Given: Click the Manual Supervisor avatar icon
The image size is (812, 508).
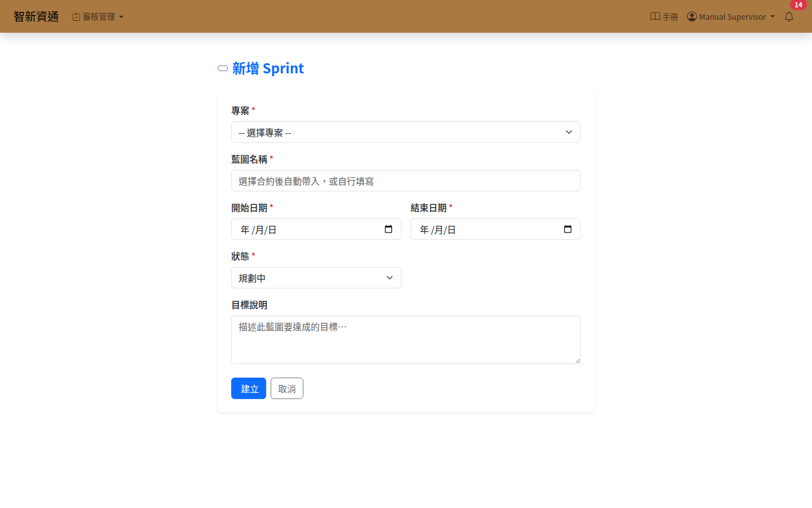Looking at the screenshot, I should click(692, 16).
